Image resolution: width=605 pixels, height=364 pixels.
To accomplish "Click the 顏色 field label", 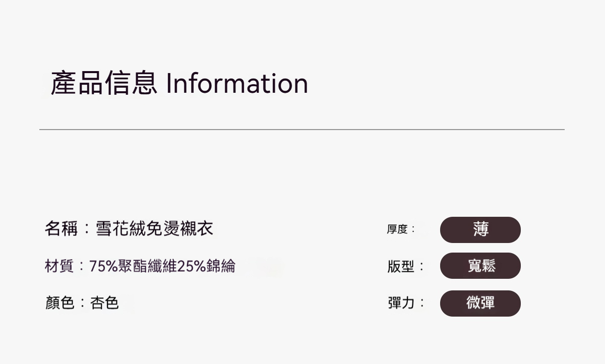I will pos(59,302).
